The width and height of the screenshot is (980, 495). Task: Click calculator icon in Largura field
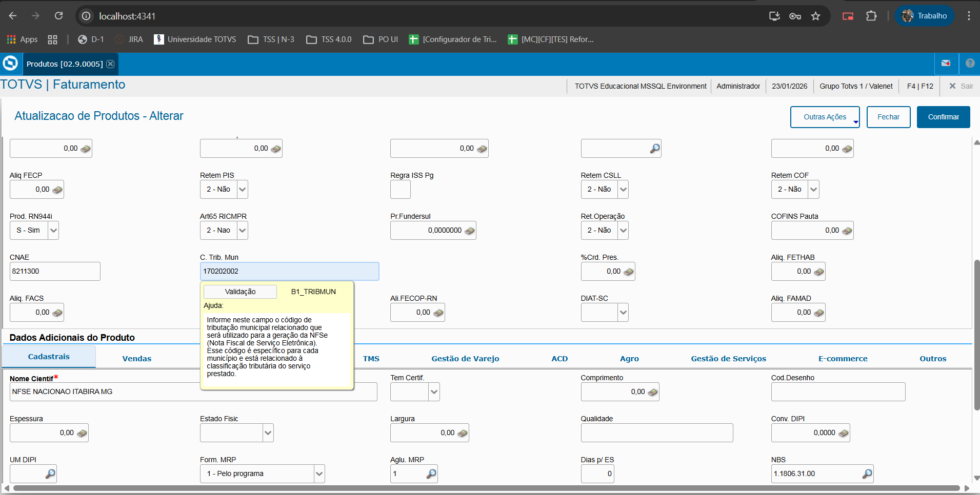[463, 433]
